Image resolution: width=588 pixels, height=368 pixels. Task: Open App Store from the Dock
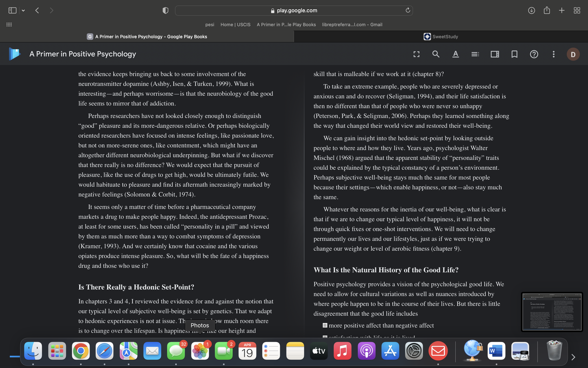[x=390, y=351]
